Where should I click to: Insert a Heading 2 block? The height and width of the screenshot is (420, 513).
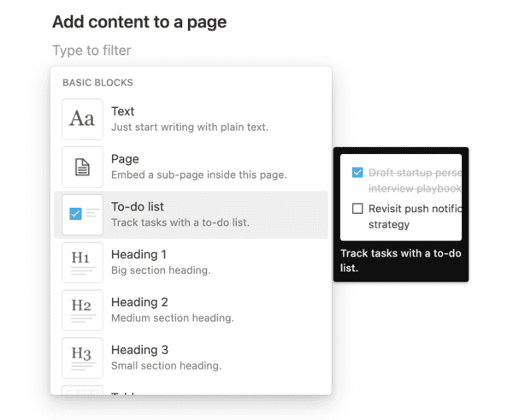pos(191,311)
